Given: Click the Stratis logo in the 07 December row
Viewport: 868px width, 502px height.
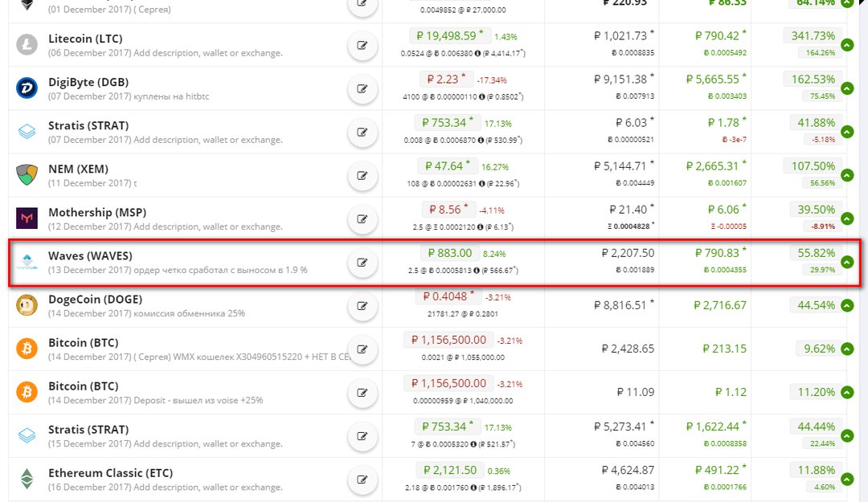Looking at the screenshot, I should click(x=27, y=132).
